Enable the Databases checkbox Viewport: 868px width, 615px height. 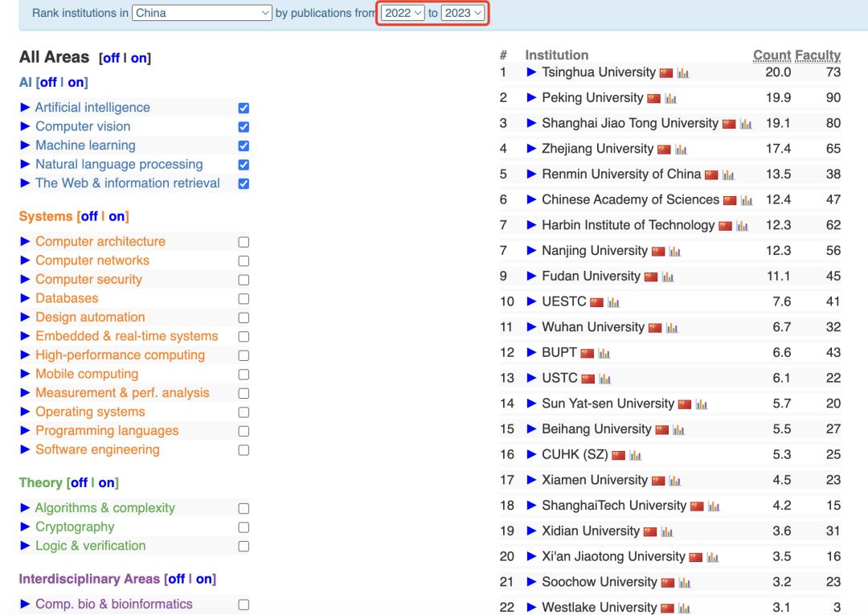click(244, 299)
